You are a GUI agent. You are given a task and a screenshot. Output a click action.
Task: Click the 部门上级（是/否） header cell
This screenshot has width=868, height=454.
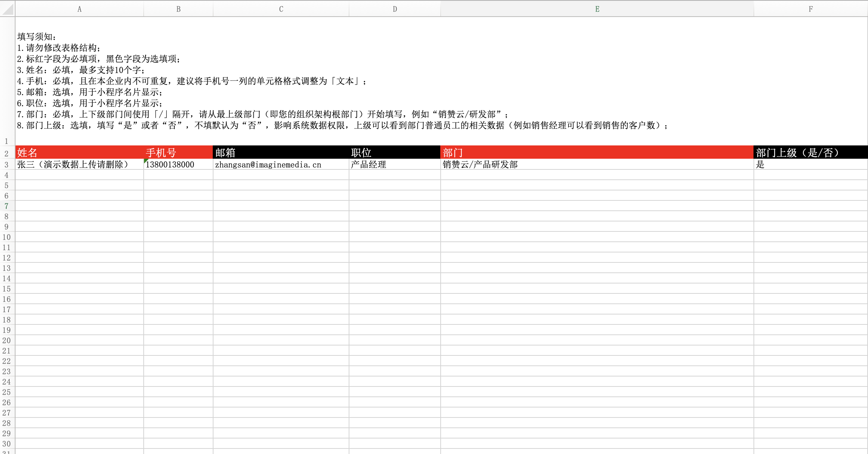click(811, 152)
